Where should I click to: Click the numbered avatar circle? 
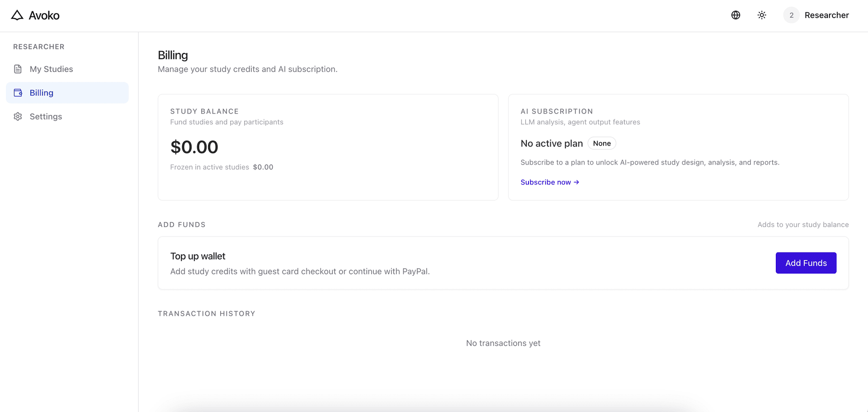pos(791,15)
